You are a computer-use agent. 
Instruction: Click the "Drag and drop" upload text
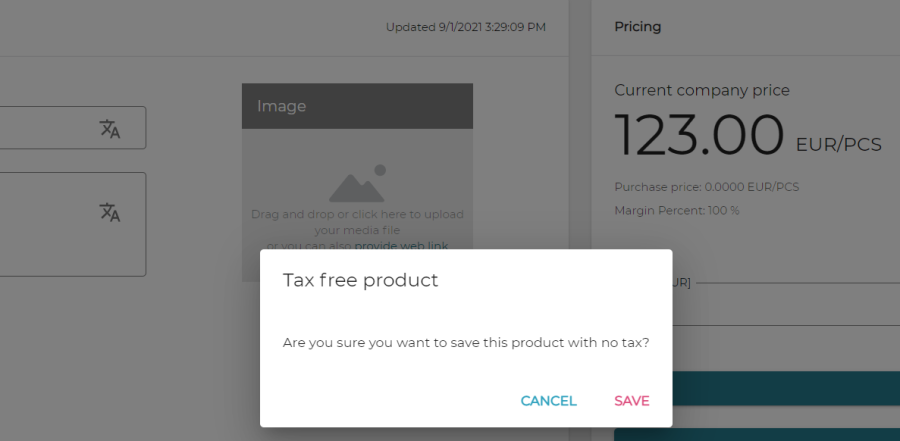click(357, 214)
